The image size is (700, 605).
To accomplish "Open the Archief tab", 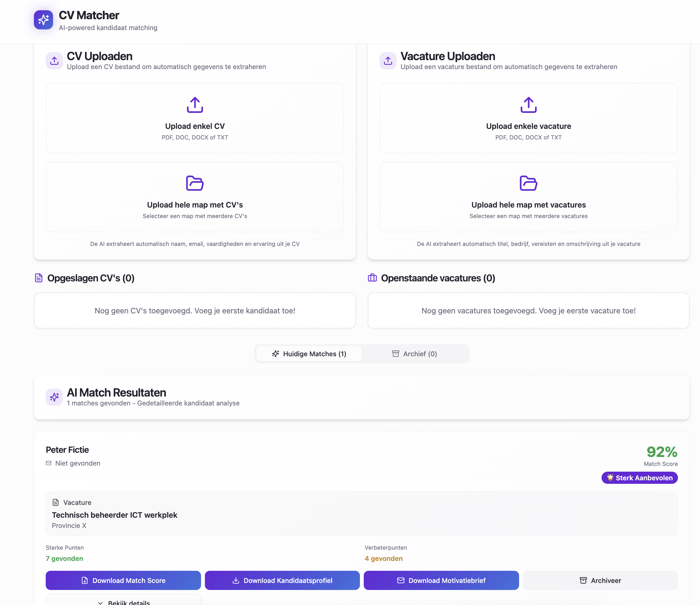I will point(415,354).
